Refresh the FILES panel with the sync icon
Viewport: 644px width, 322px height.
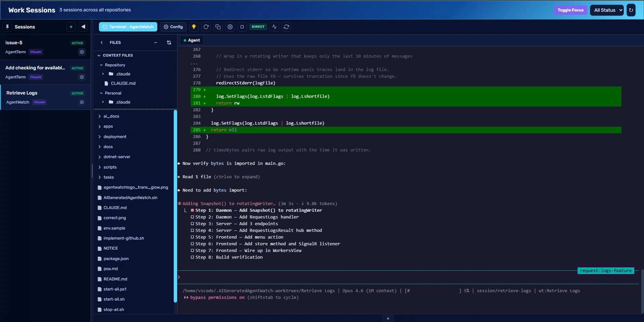(169, 43)
